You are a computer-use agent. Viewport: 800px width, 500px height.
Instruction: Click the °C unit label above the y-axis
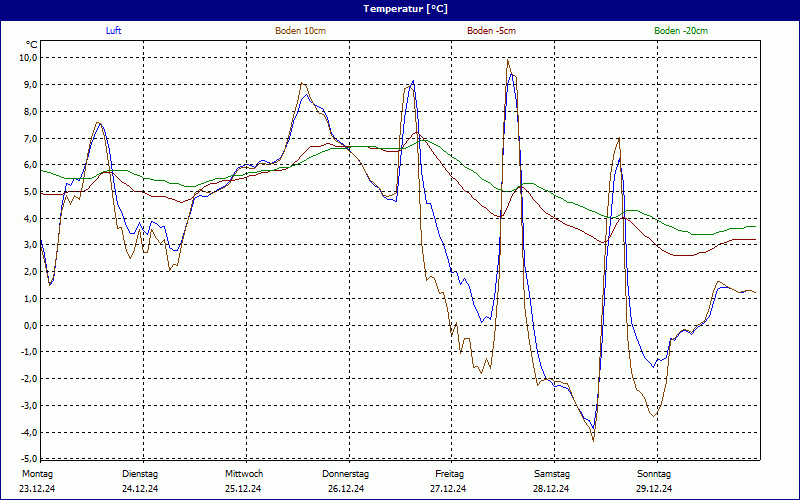(x=31, y=44)
